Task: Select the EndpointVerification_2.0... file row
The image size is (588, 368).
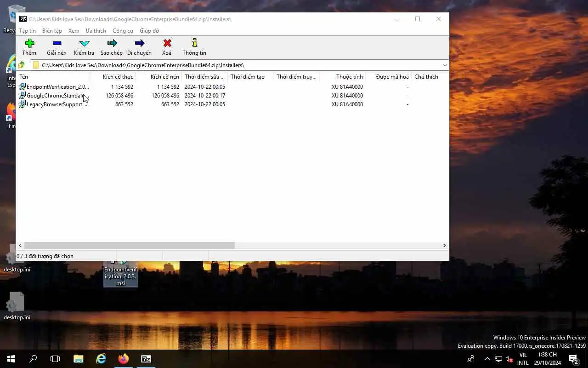Action: tap(232, 87)
